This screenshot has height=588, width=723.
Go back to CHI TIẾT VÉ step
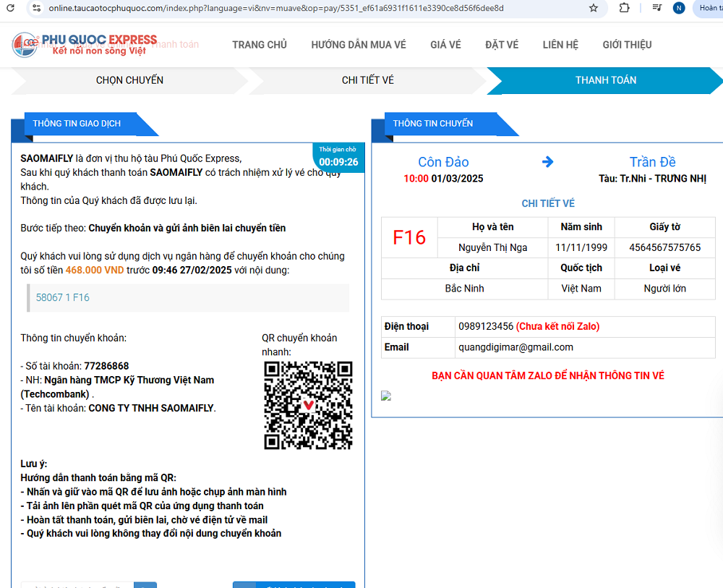(x=367, y=80)
